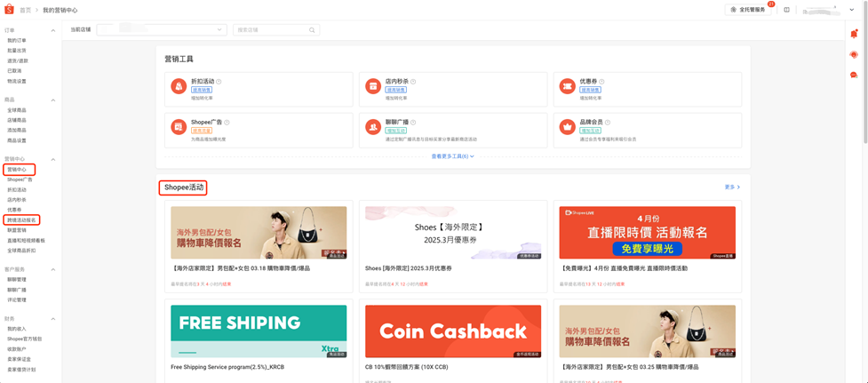Open the 03.25 購物車降價 campaign banner
Screen dimensions: 868x383
pos(648,331)
